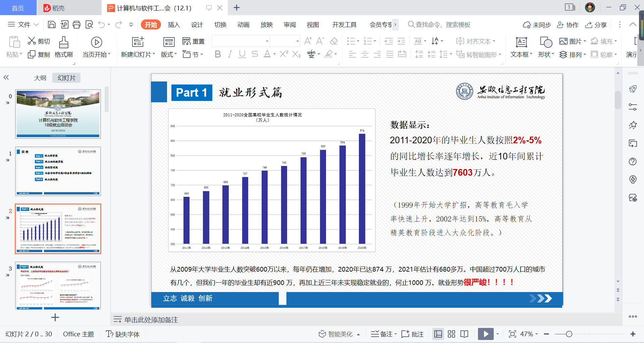Open slide sorter view in status bar
Screen dimensions: 644x343
(x=451, y=334)
